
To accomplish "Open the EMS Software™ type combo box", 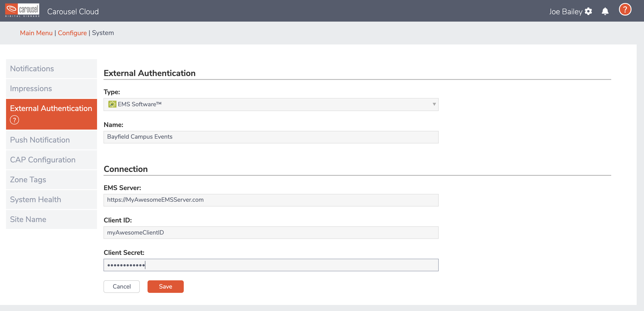I will pos(271,104).
